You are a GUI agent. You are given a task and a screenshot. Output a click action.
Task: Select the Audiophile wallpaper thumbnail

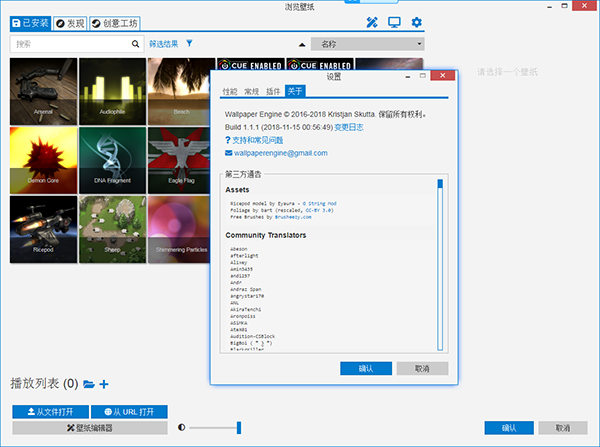pyautogui.click(x=112, y=91)
